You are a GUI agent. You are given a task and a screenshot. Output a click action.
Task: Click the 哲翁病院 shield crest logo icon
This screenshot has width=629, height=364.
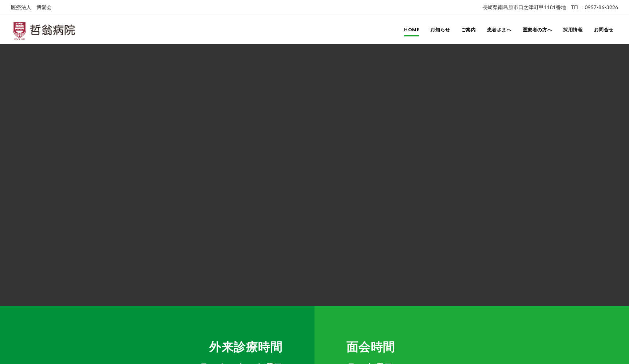[19, 29]
